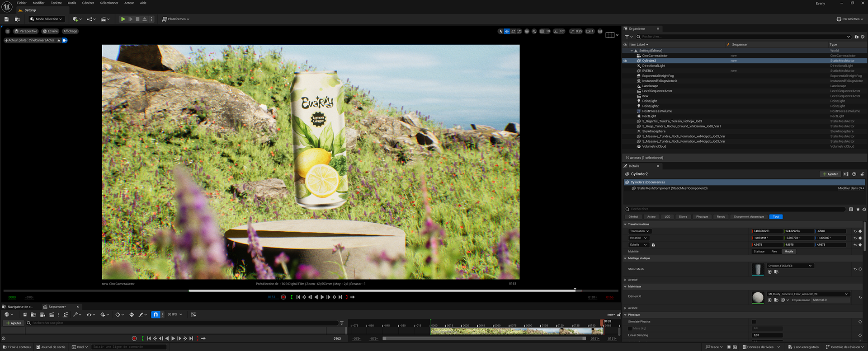Image resolution: width=868 pixels, height=351 pixels.
Task: Open the Modifier menu
Action: 38,3
